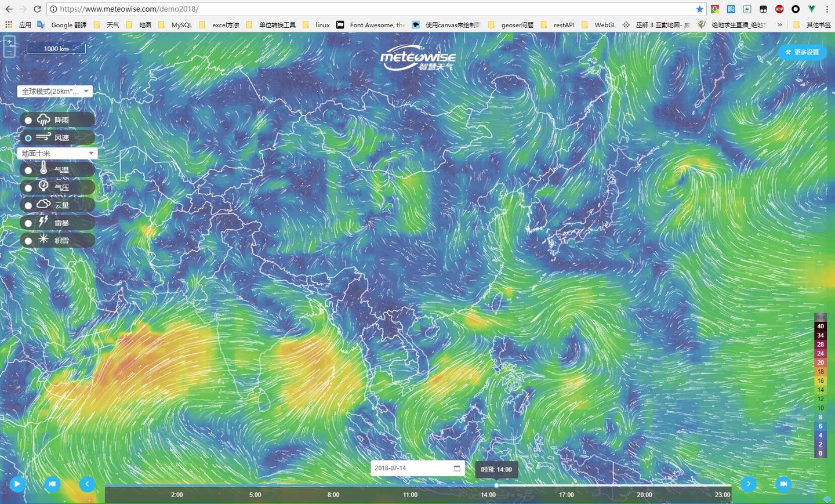The image size is (835, 504).
Task: Click the timeline at 20:00
Action: tap(644, 495)
